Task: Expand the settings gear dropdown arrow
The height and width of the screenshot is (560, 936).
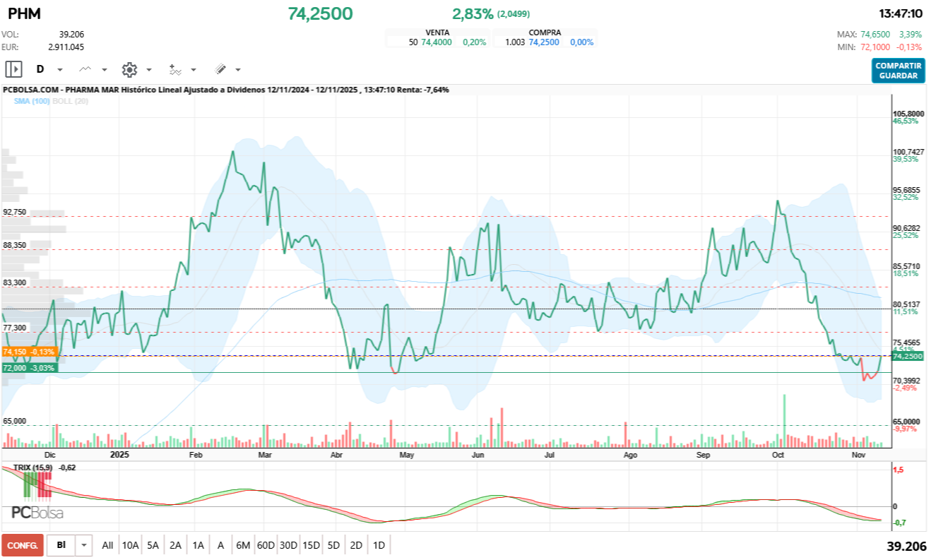Action: coord(148,69)
